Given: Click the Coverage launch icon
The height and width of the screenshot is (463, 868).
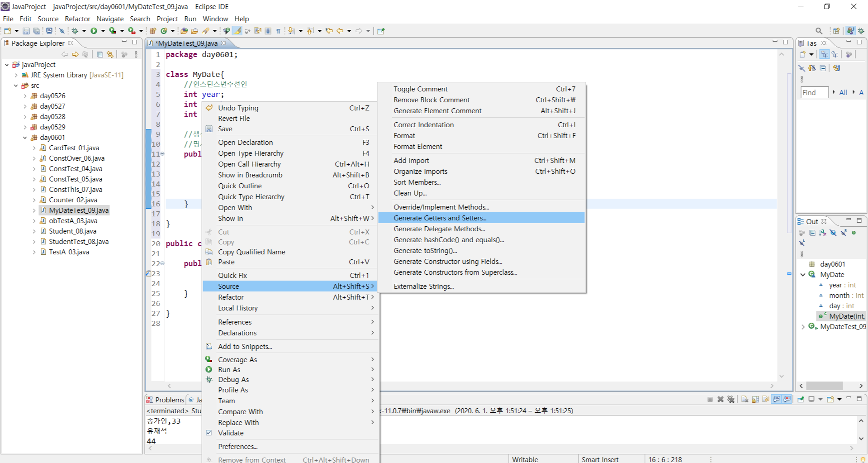Looking at the screenshot, I should tap(113, 31).
